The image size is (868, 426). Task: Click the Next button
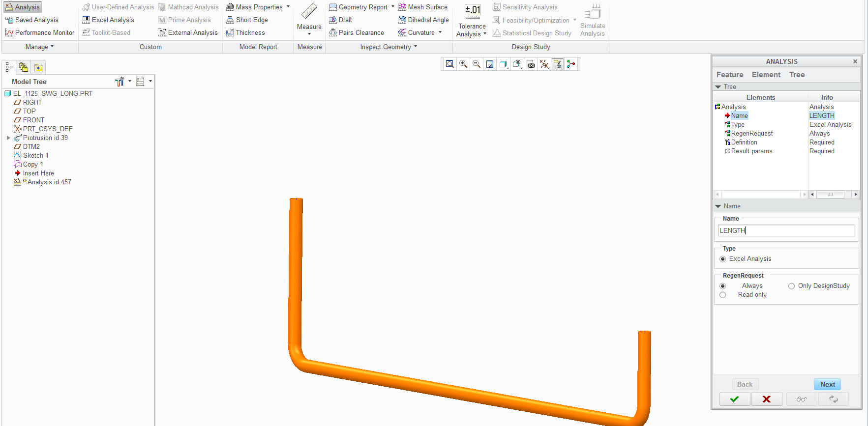(828, 384)
